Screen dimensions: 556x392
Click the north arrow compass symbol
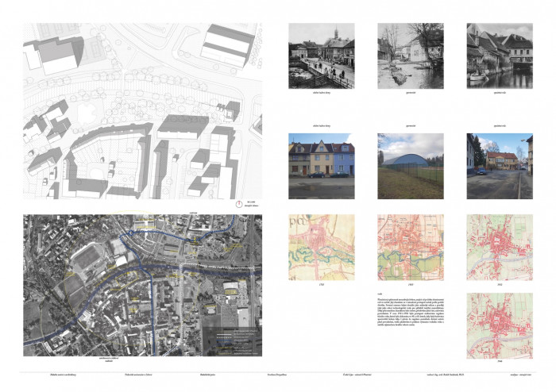coord(237,202)
